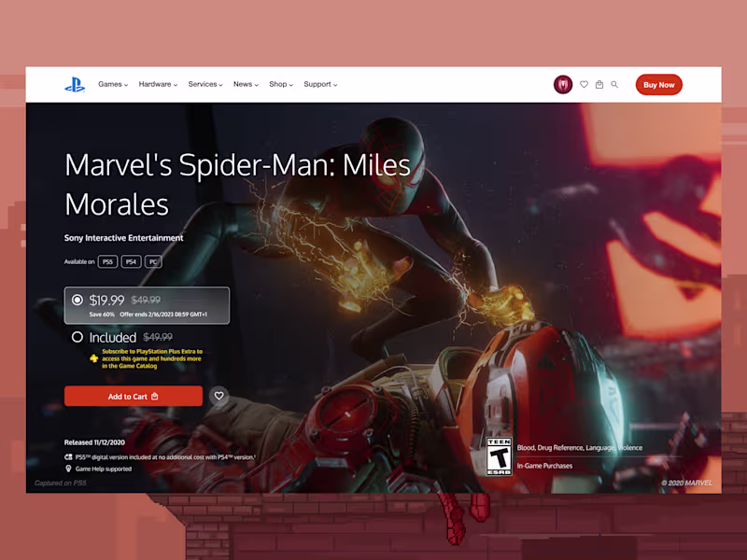This screenshot has width=747, height=560.
Task: Click the PlayStation logo
Action: point(75,85)
